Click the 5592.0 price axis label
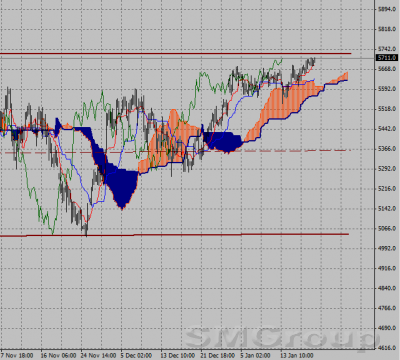Screen dimensions: 400x360 coord(387,89)
